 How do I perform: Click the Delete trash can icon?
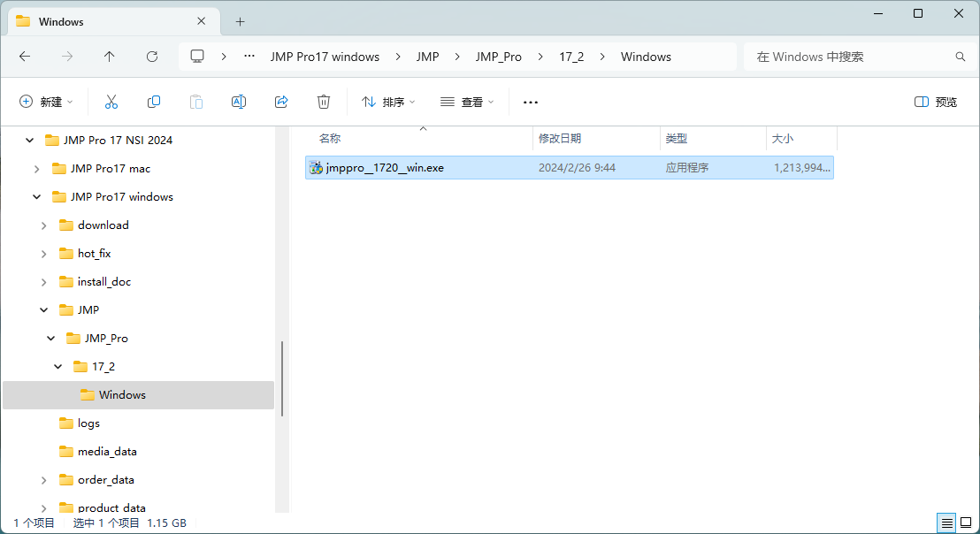[324, 102]
